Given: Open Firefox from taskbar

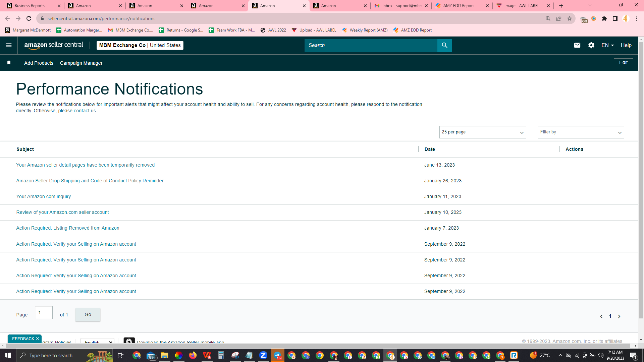Looking at the screenshot, I should pyautogui.click(x=193, y=355).
